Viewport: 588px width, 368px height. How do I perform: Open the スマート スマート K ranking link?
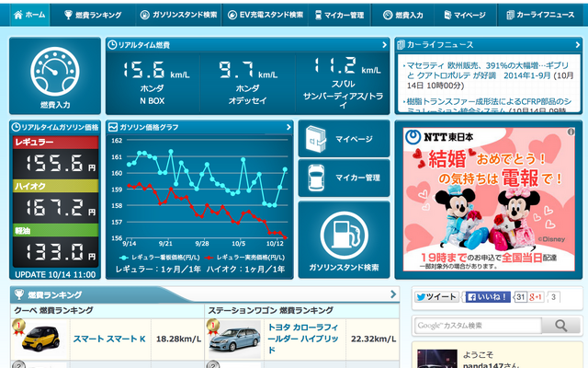point(109,339)
